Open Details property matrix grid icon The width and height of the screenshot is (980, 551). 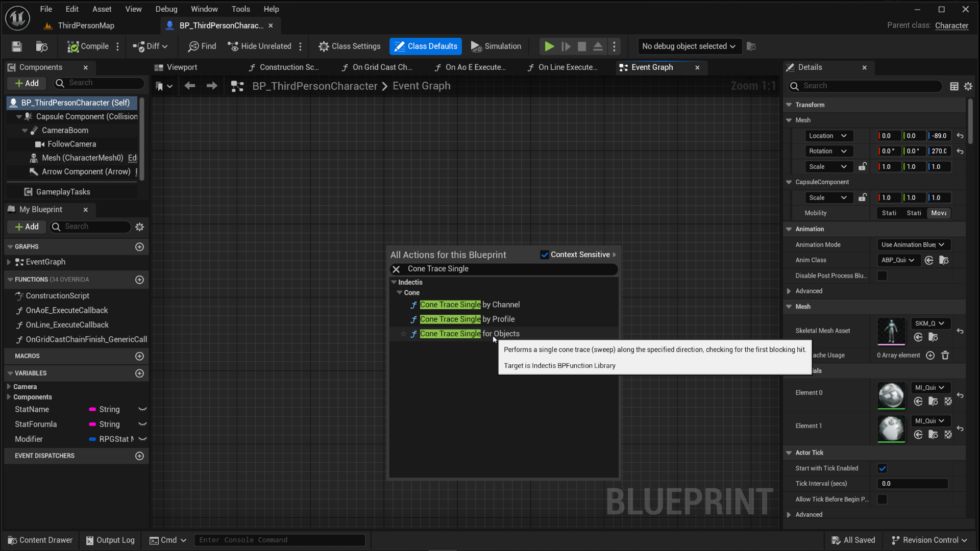click(954, 86)
